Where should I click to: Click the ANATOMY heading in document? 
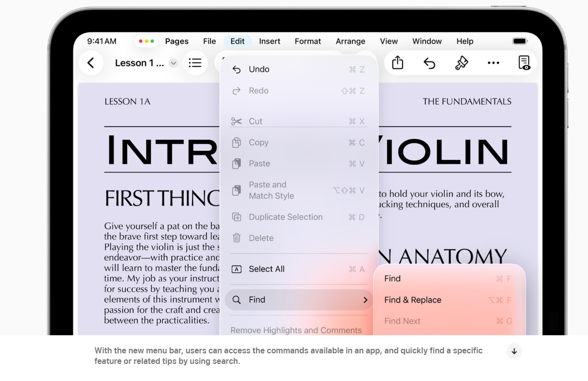[453, 256]
